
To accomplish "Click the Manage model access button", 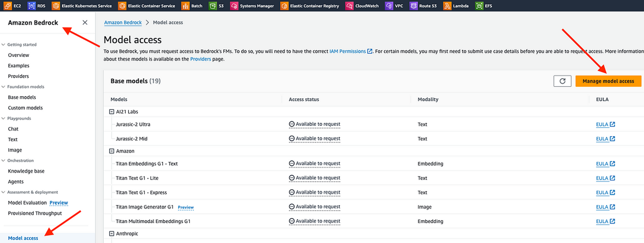I will click(x=608, y=81).
